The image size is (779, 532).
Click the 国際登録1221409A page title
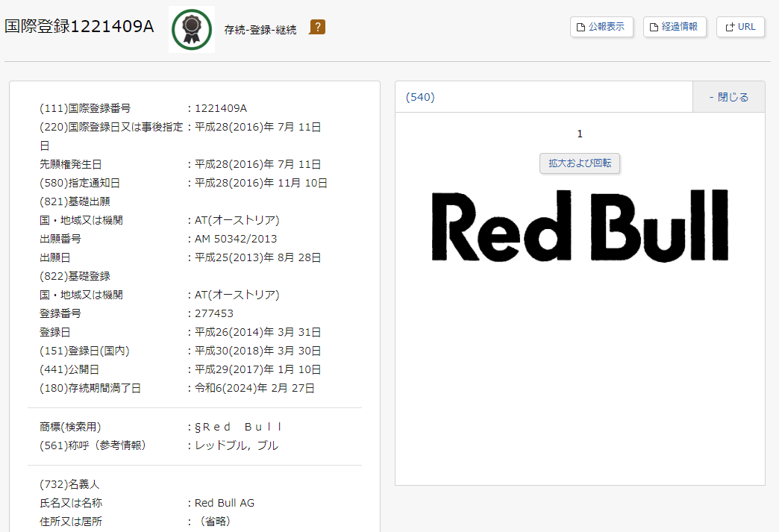[x=80, y=26]
